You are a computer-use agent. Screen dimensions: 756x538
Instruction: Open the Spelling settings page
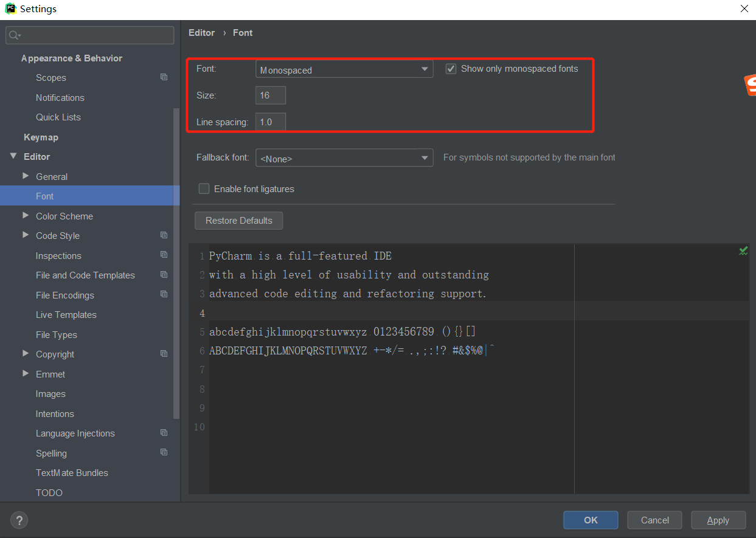pyautogui.click(x=51, y=454)
